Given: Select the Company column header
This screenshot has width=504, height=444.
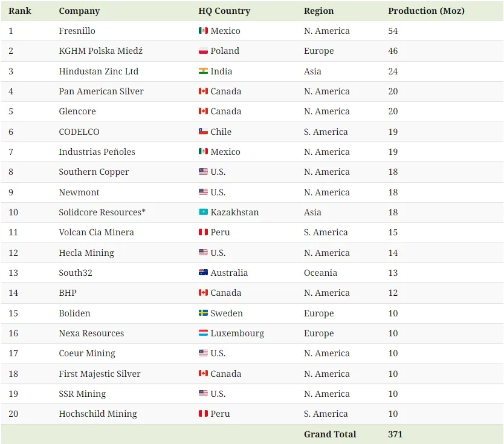Looking at the screenshot, I should (79, 11).
